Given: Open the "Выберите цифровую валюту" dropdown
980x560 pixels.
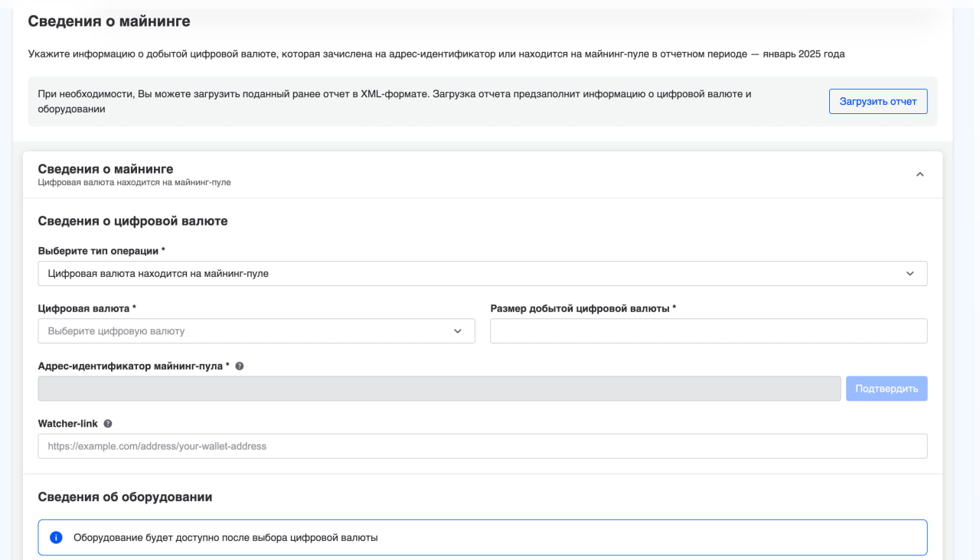Looking at the screenshot, I should [x=256, y=331].
